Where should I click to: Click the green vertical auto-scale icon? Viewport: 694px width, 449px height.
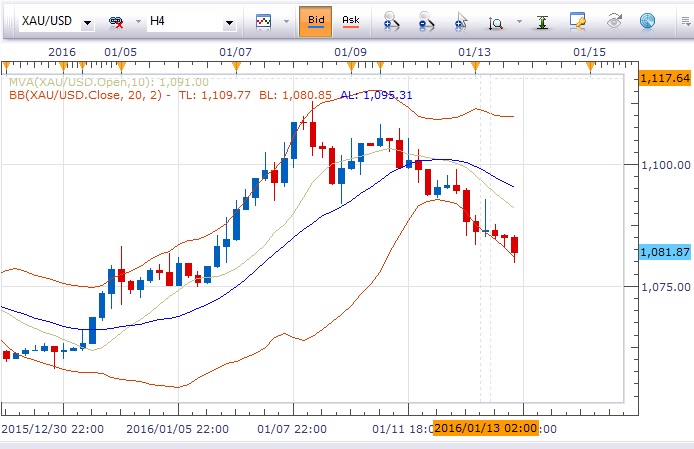coord(542,22)
